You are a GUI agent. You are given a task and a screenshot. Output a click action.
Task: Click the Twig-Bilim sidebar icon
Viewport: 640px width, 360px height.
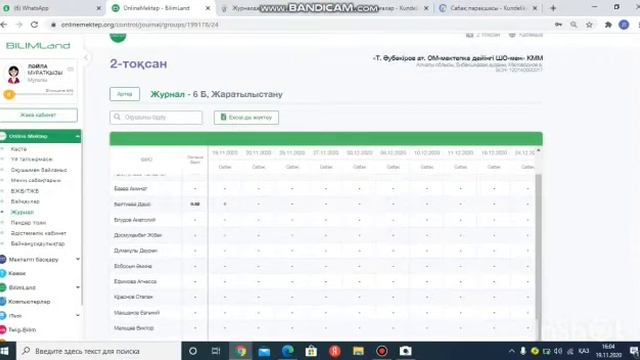coord(3,330)
